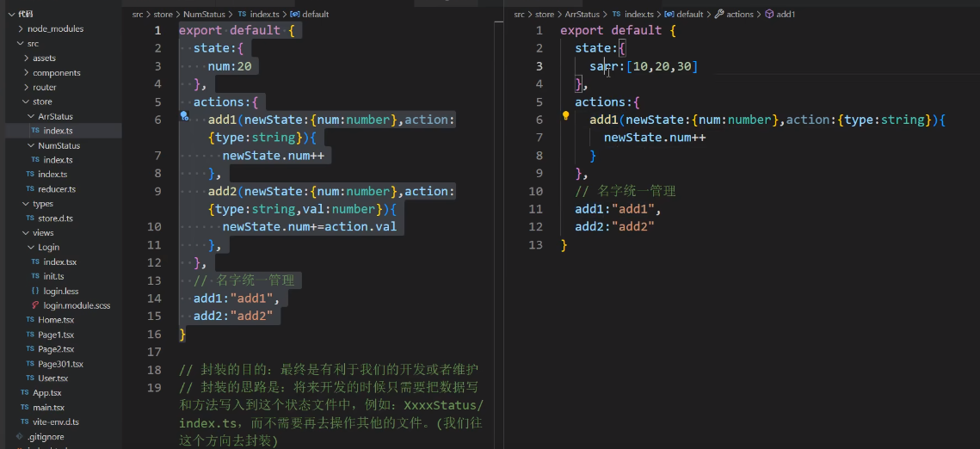Click the TS icon beside App.tsx
Screen dimensions: 980x449
(24, 393)
